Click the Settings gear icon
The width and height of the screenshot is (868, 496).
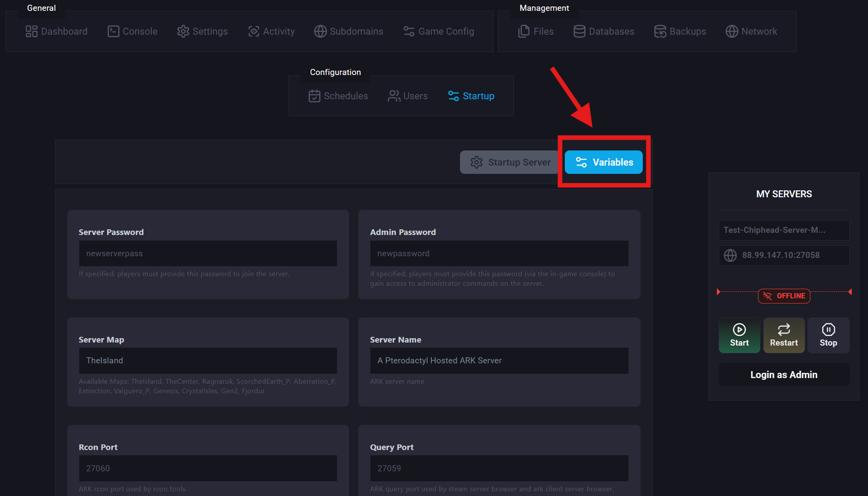click(183, 31)
